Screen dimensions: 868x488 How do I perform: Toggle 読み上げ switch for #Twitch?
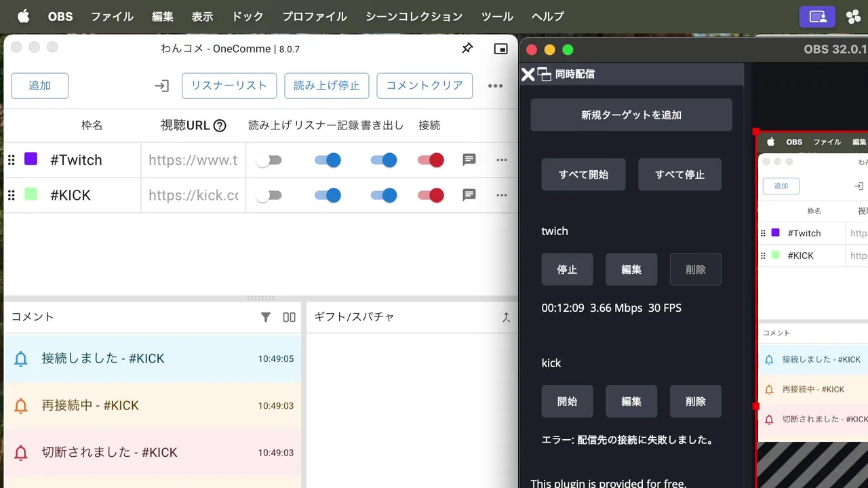pos(269,160)
